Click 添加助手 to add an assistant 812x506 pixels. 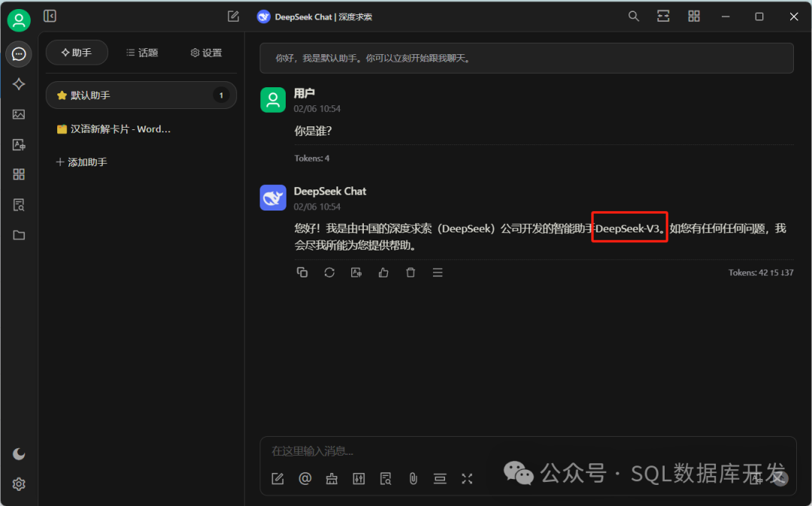[81, 162]
